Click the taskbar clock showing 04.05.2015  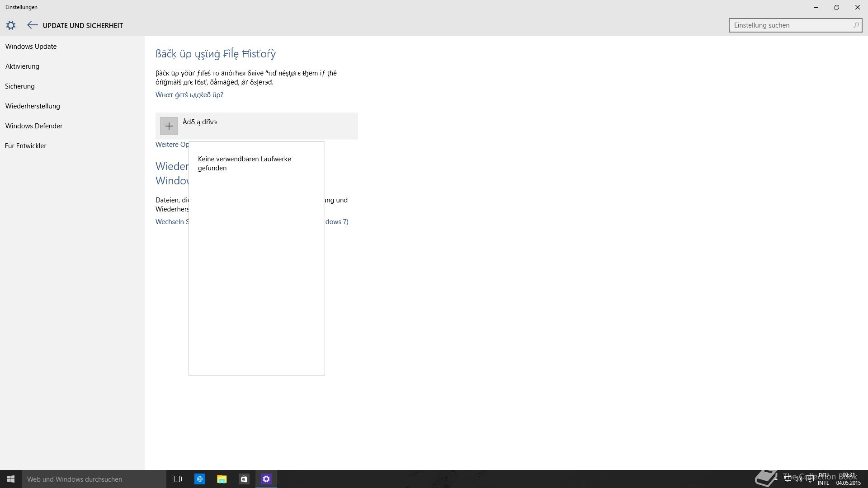849,479
